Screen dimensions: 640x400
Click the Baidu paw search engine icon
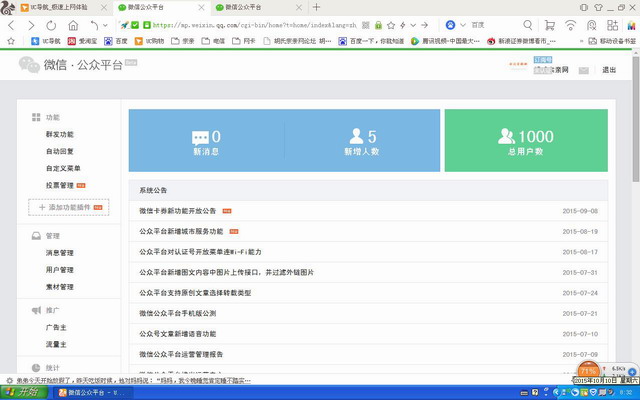pos(450,25)
